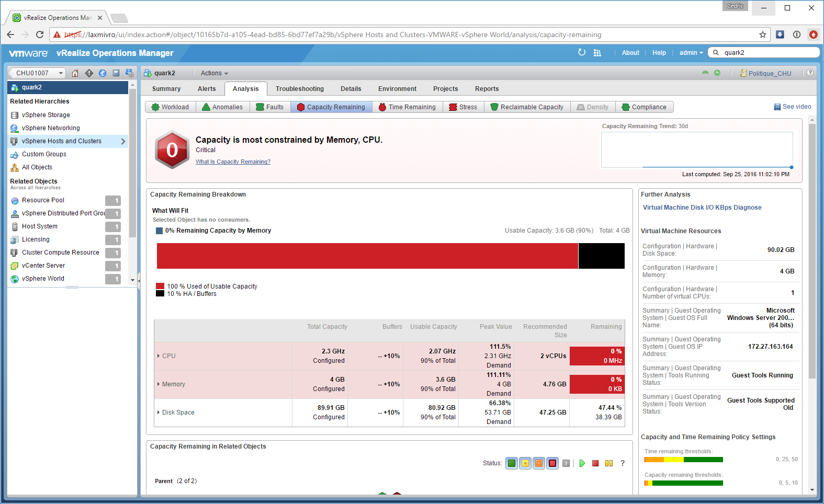Click the refresh icon in the top header
Image resolution: width=824 pixels, height=504 pixels.
click(582, 52)
